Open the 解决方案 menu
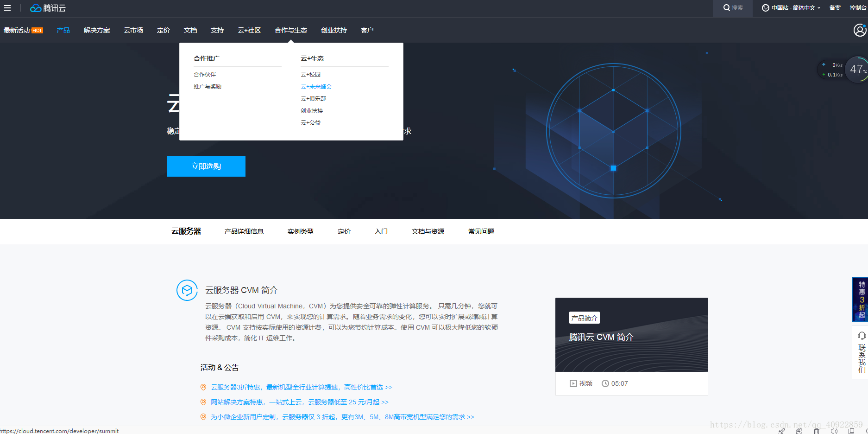868x434 pixels. tap(97, 30)
